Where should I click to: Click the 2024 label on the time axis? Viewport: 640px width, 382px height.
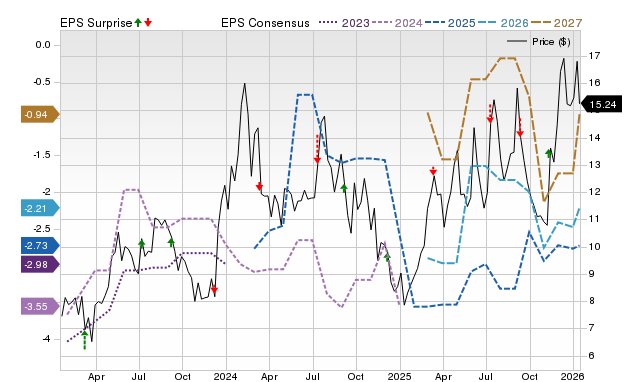tap(226, 376)
